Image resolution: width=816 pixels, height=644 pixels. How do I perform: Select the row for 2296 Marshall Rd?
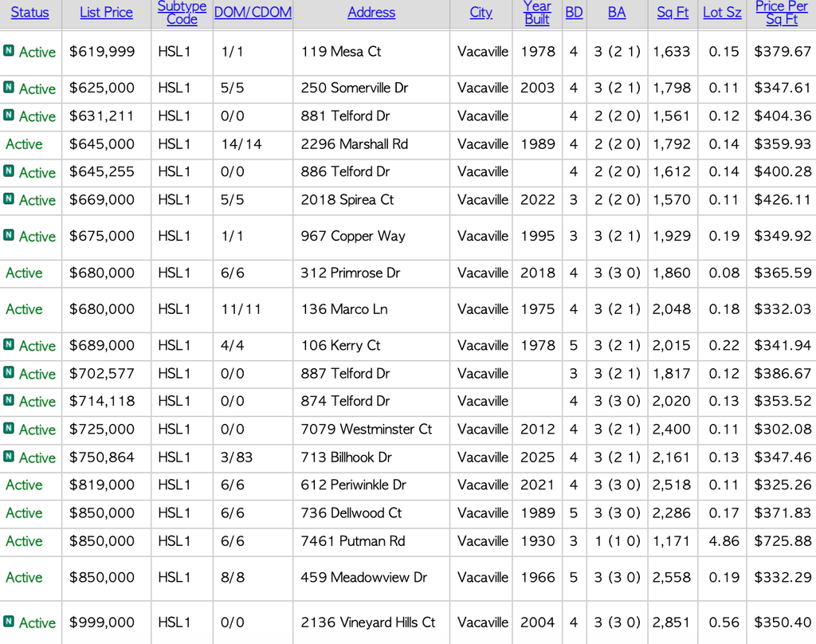pos(371,145)
